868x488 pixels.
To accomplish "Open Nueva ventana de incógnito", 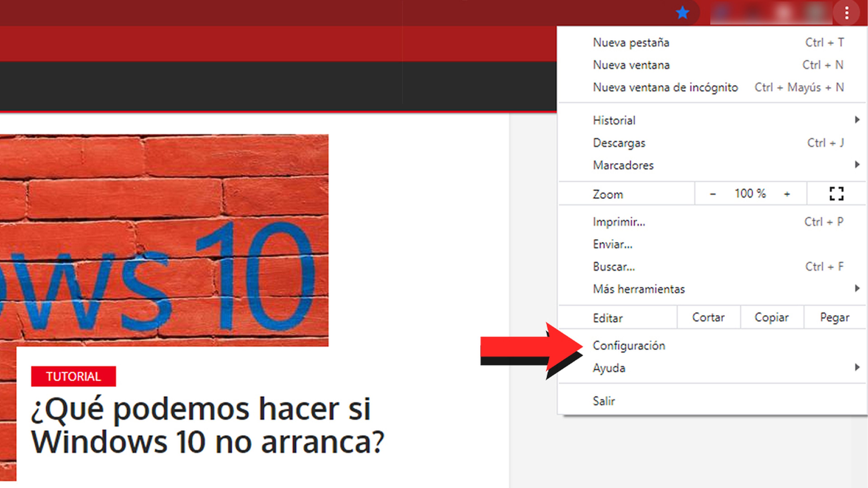I will pyautogui.click(x=712, y=87).
